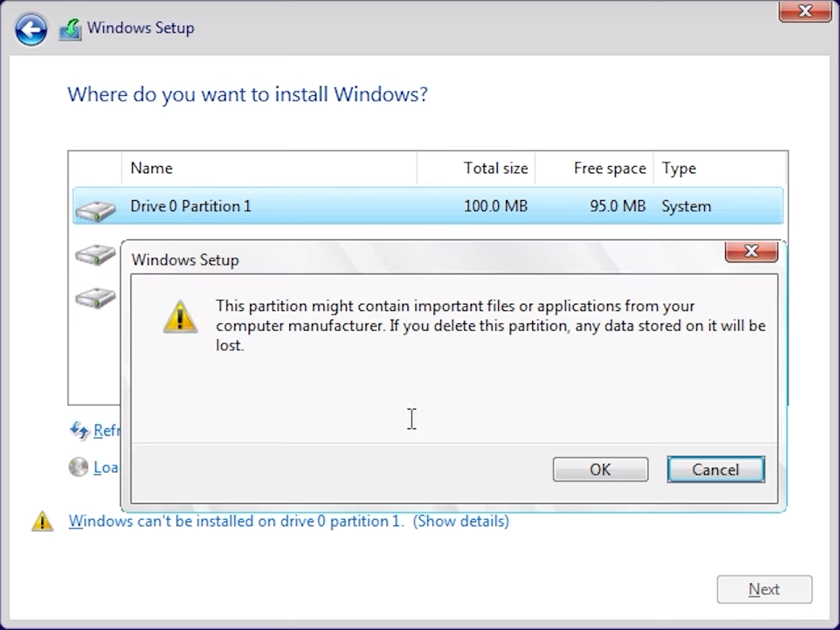Select the Drive 0 Partition 1 disk icon

pyautogui.click(x=96, y=210)
